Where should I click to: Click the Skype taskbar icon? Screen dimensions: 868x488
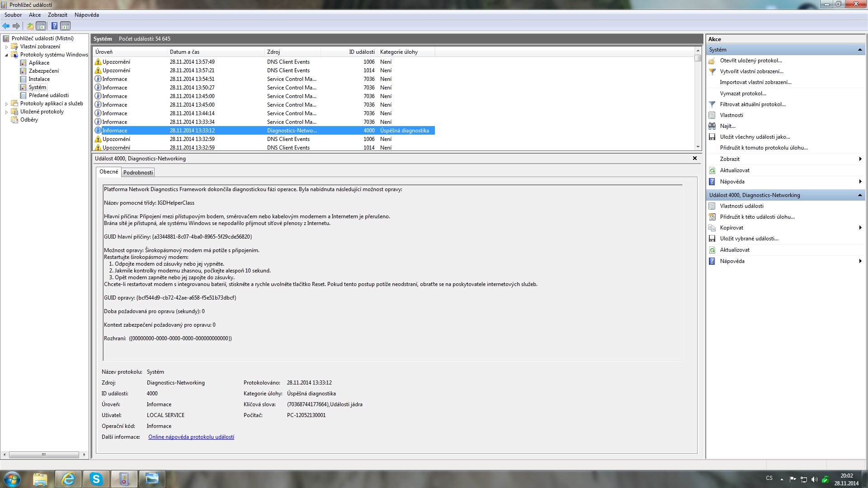[x=96, y=479]
